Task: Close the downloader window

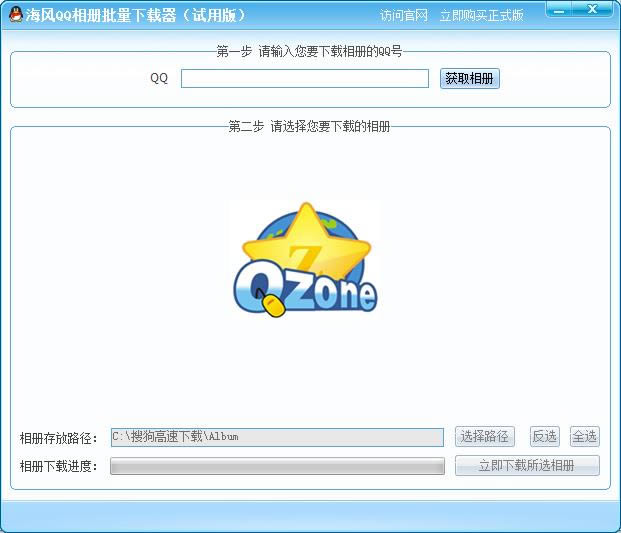Action: [x=592, y=10]
